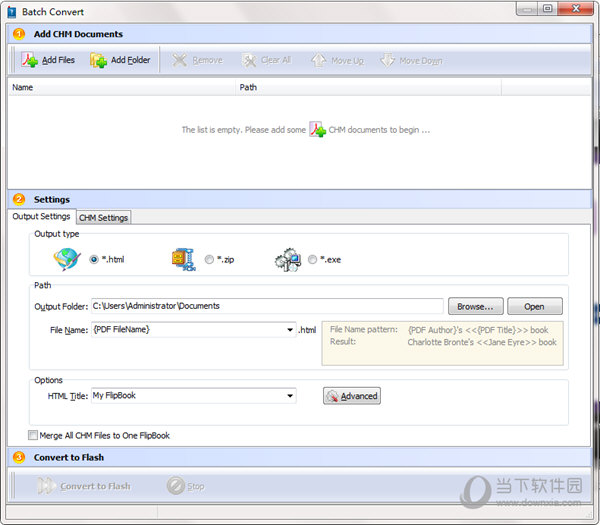Screen dimensions: 600x525
Task: Click the Add Files toolbar icon
Action: pyautogui.click(x=29, y=60)
